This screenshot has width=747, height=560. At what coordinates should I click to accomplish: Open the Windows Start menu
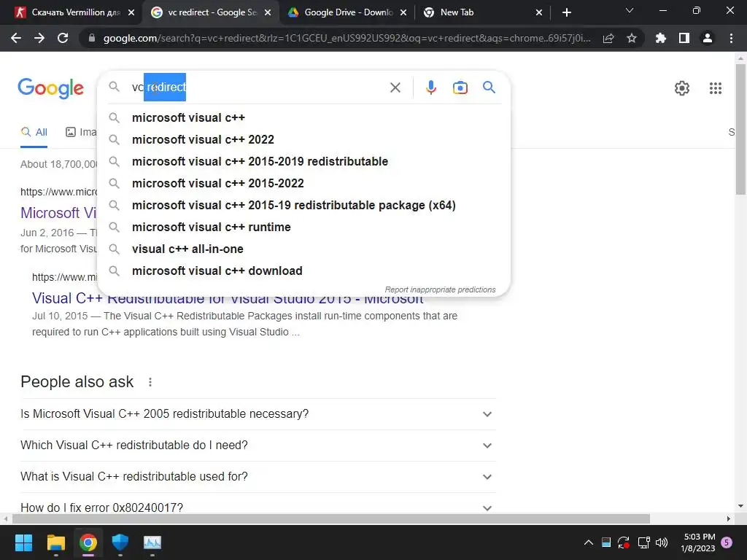23,542
